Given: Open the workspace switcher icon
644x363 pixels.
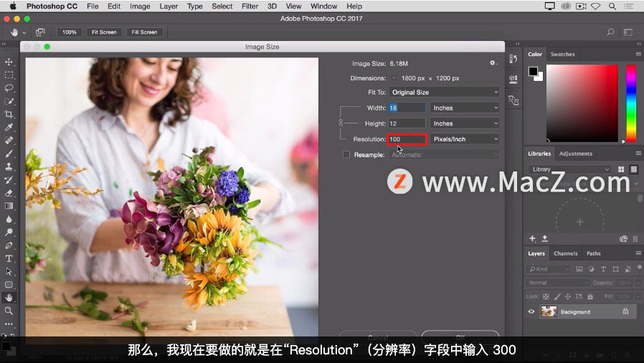Looking at the screenshot, I should pyautogui.click(x=628, y=32).
